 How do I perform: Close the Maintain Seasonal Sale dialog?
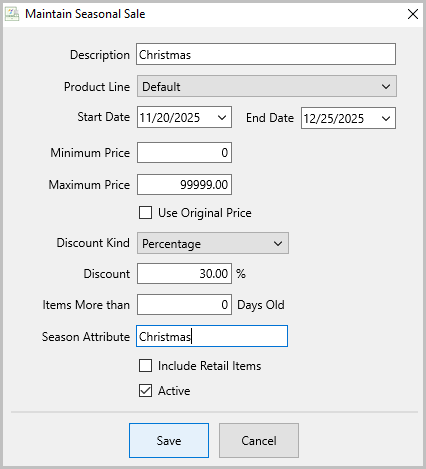[413, 14]
